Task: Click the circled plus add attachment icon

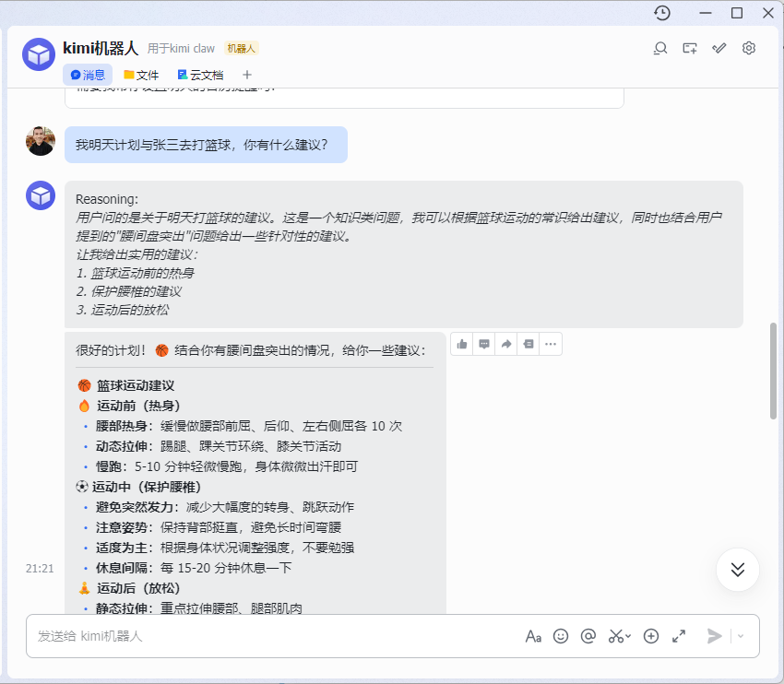Action: (x=651, y=636)
